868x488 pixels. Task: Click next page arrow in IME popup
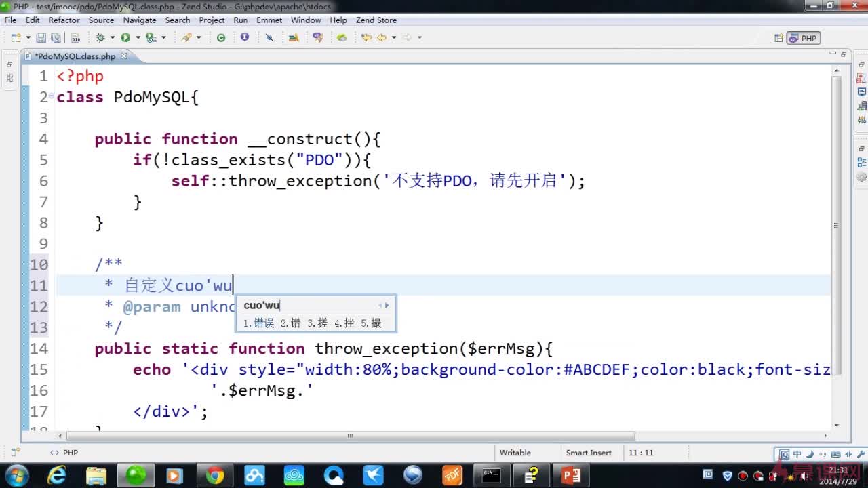387,306
